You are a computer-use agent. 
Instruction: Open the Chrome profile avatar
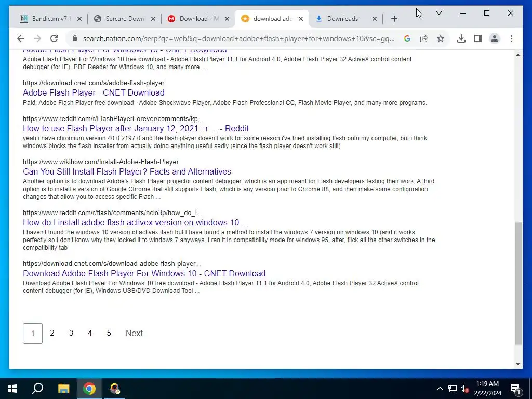point(495,38)
